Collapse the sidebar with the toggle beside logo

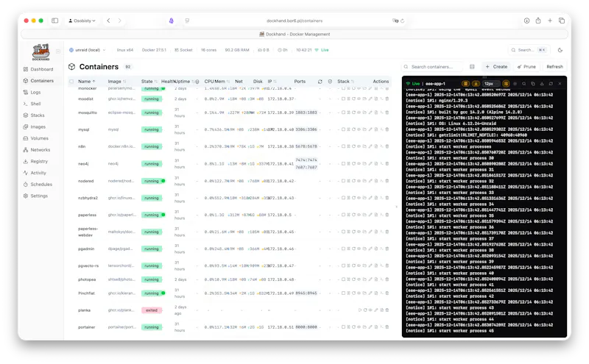tap(58, 51)
